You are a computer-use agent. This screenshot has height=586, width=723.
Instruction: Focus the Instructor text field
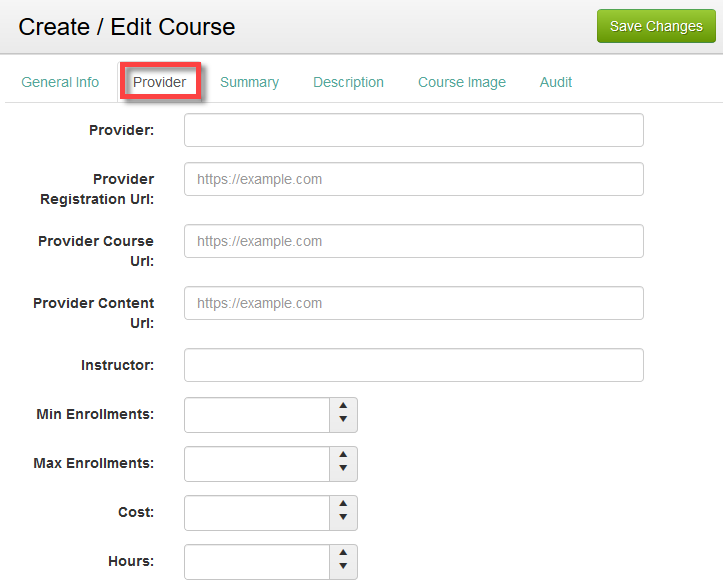click(x=414, y=365)
